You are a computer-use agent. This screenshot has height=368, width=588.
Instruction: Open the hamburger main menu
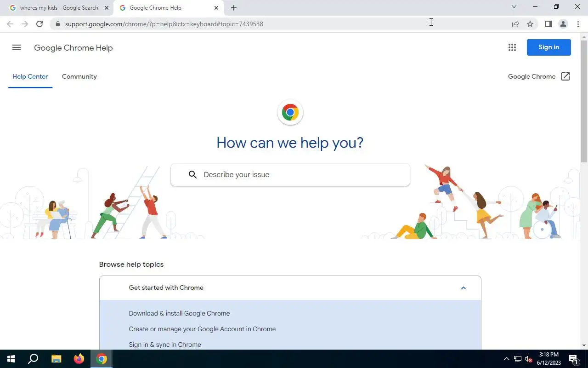click(17, 47)
